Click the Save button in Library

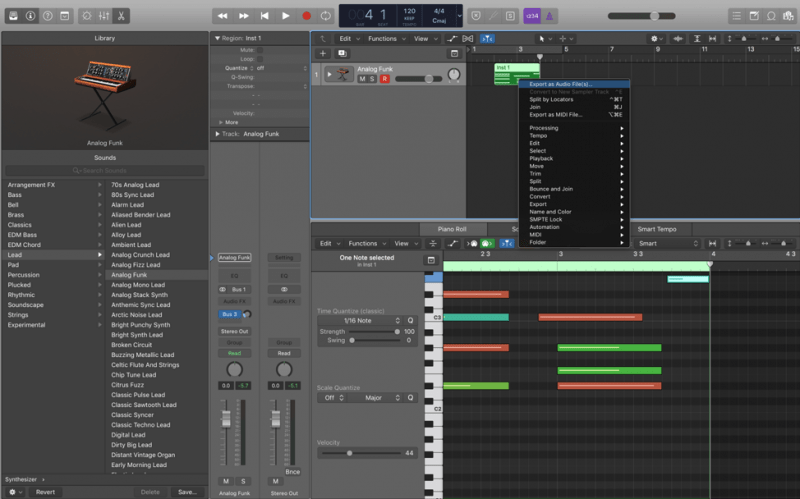tap(187, 492)
